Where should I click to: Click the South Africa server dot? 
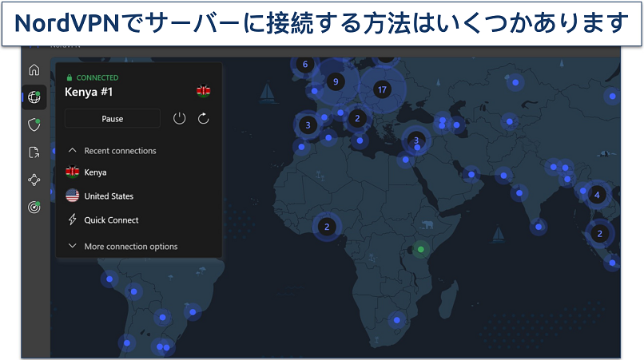(397, 320)
